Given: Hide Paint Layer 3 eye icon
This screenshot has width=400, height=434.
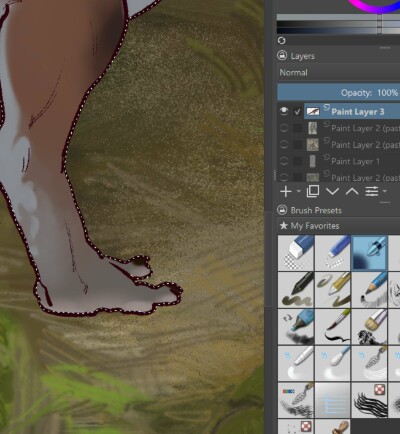Looking at the screenshot, I should pyautogui.click(x=284, y=111).
